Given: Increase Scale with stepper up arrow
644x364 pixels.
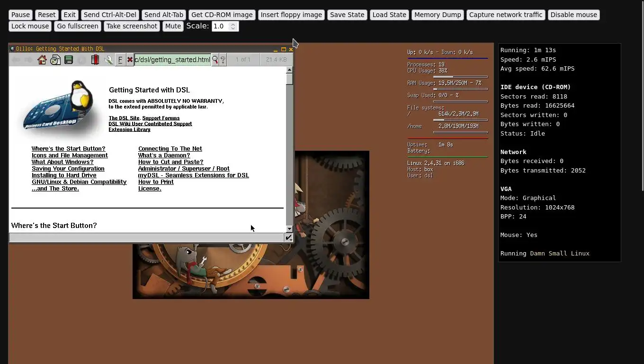Looking at the screenshot, I should click(x=233, y=24).
